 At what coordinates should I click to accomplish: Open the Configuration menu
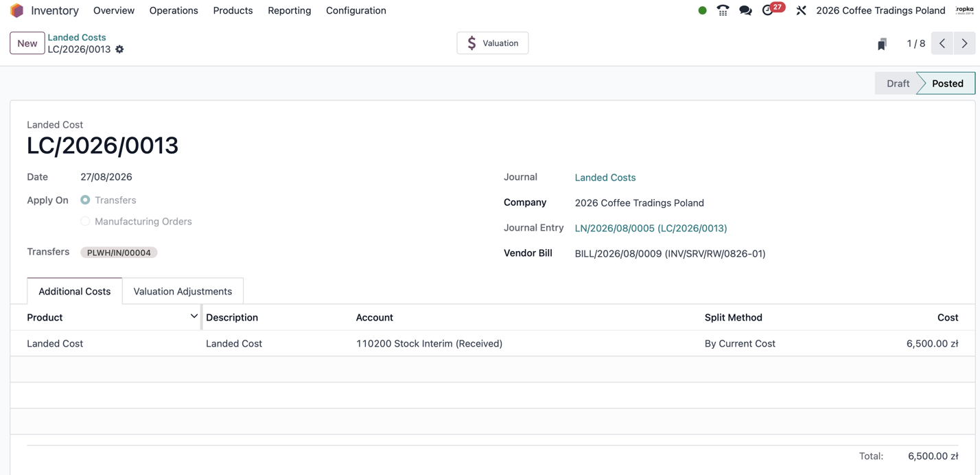point(356,10)
